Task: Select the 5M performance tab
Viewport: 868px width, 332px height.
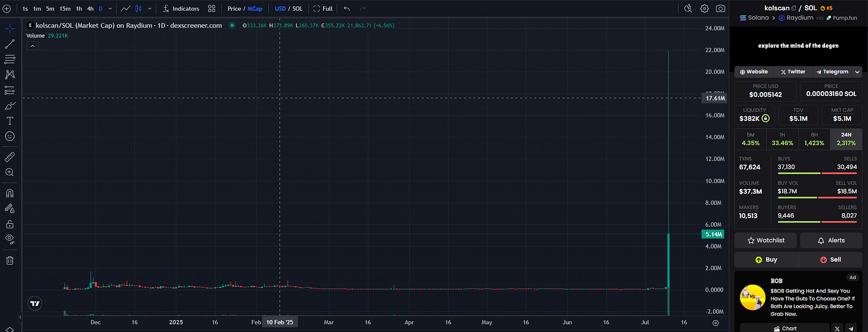Action: click(751, 139)
